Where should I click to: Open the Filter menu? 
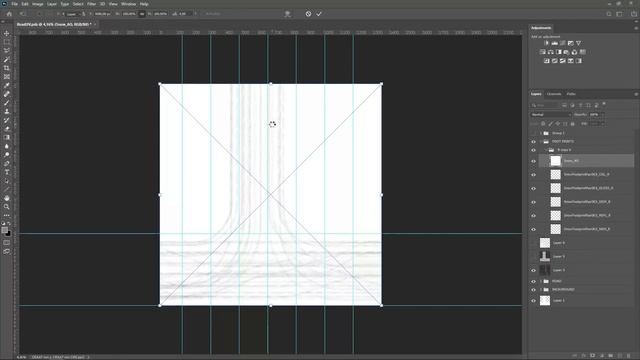click(x=91, y=4)
